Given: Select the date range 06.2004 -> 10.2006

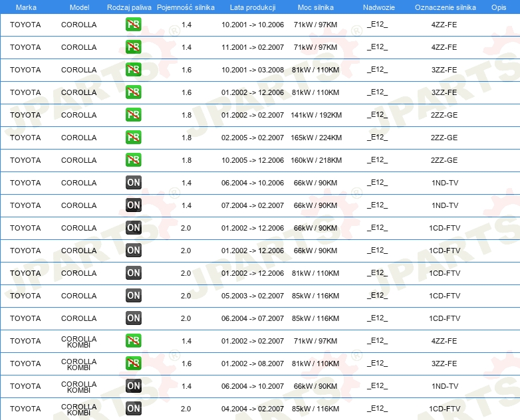Looking at the screenshot, I should [253, 183].
